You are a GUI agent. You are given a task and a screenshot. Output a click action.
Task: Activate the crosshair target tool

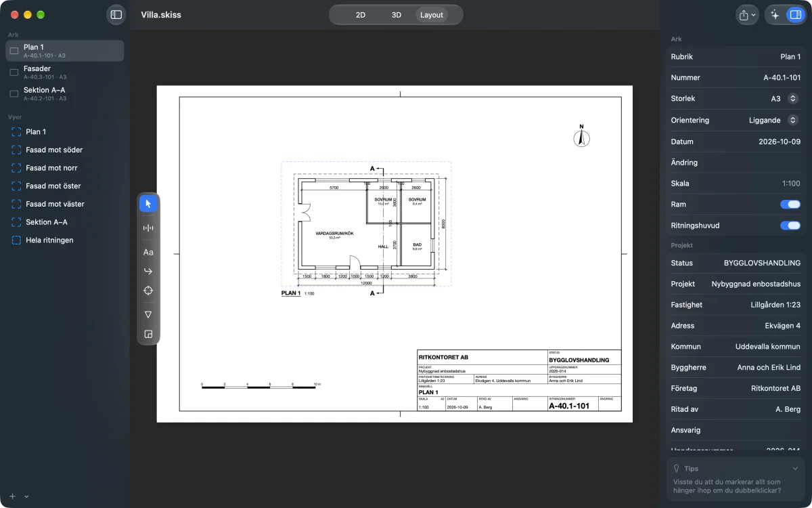tap(148, 291)
